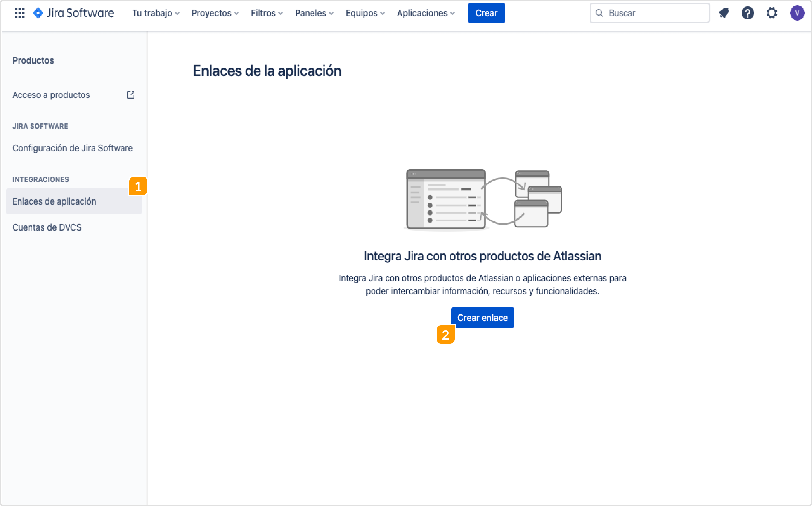Expand the Tu trabajo menu
812x506 pixels.
tap(156, 13)
